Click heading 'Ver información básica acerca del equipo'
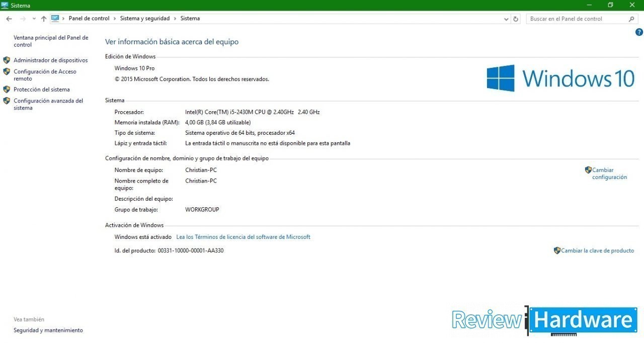The image size is (644, 343). pyautogui.click(x=172, y=42)
